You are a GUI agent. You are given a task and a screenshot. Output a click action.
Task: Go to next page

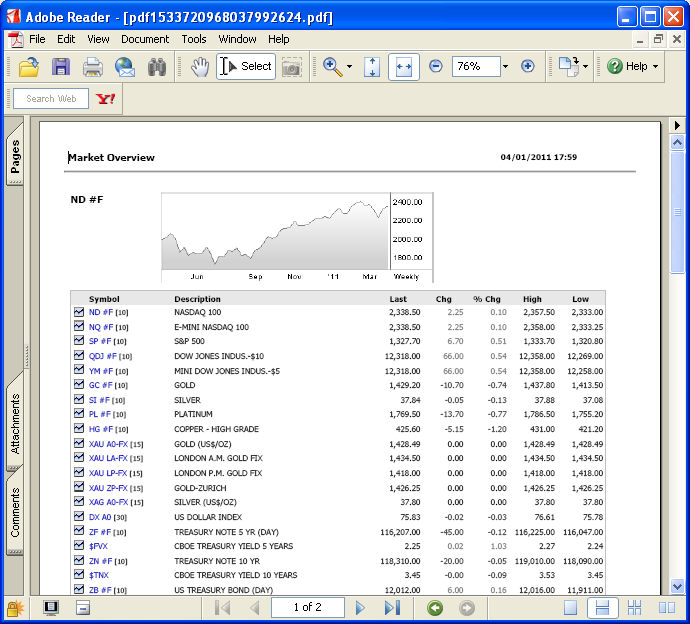[x=360, y=608]
